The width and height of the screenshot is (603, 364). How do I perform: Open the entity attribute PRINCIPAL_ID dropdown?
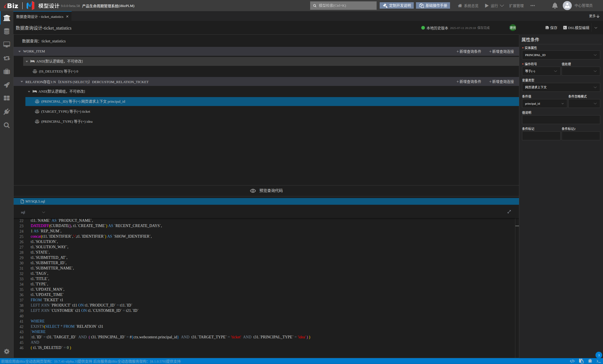pos(561,55)
